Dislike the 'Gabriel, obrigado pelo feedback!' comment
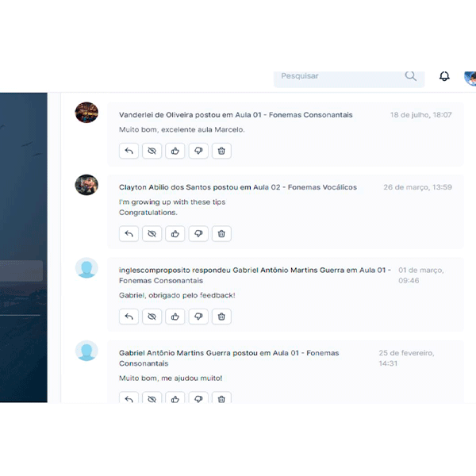This screenshot has height=476, width=476. pyautogui.click(x=198, y=317)
